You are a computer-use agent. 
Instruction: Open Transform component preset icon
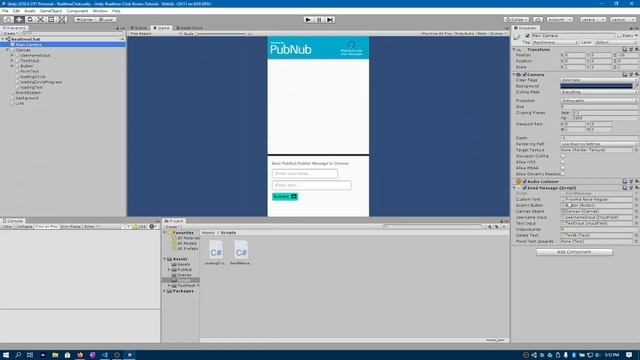point(631,49)
